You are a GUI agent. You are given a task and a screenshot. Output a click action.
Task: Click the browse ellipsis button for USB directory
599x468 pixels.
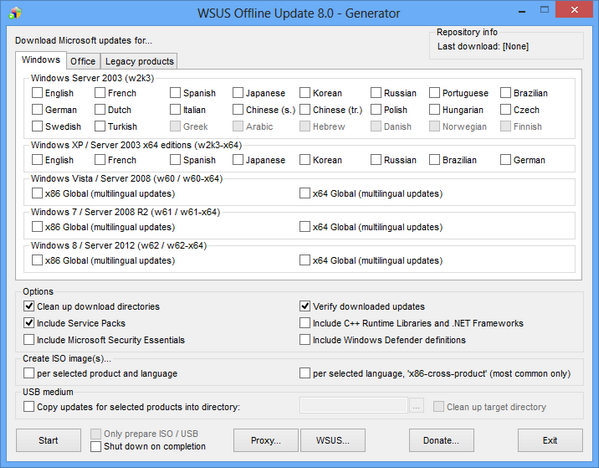point(416,406)
